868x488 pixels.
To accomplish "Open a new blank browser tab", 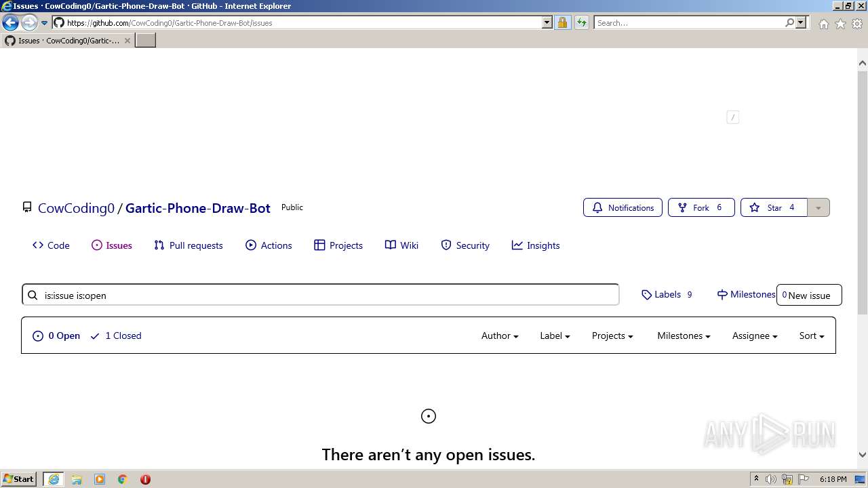I will click(x=146, y=40).
